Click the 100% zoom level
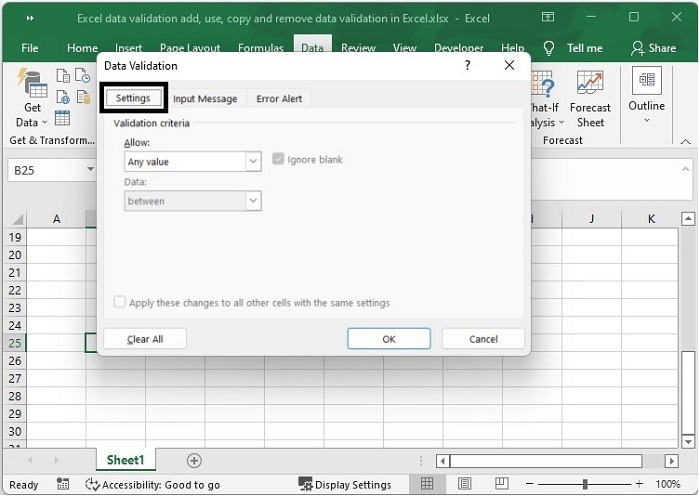The width and height of the screenshot is (699, 496). 667,484
